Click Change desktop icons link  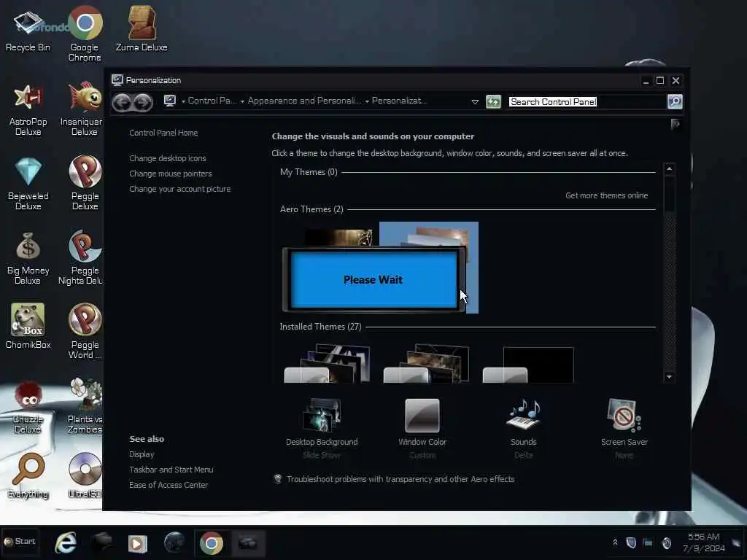pos(168,158)
